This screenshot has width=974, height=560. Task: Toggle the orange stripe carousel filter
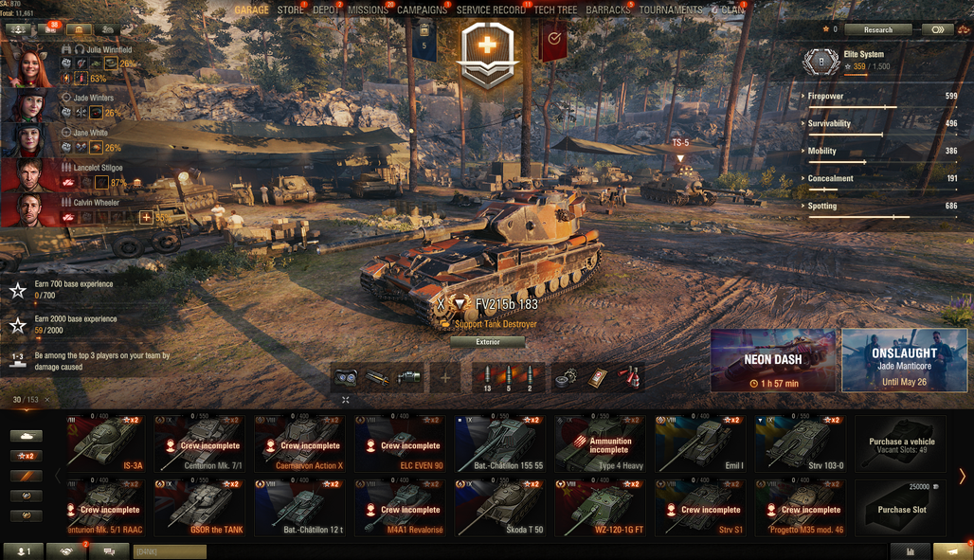point(27,476)
